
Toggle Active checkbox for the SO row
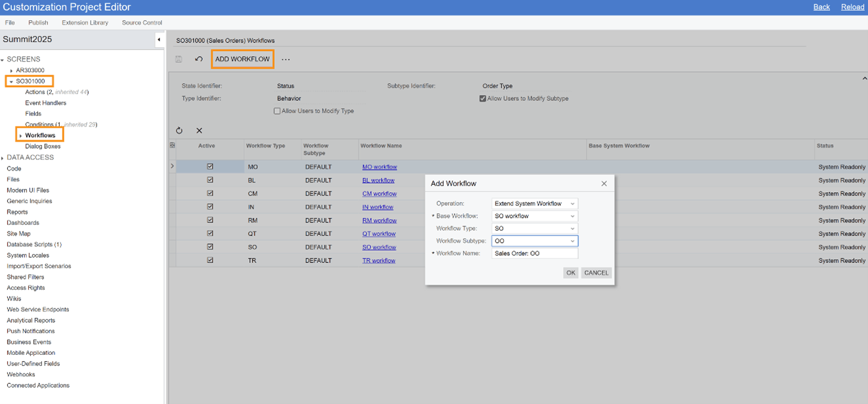[210, 247]
